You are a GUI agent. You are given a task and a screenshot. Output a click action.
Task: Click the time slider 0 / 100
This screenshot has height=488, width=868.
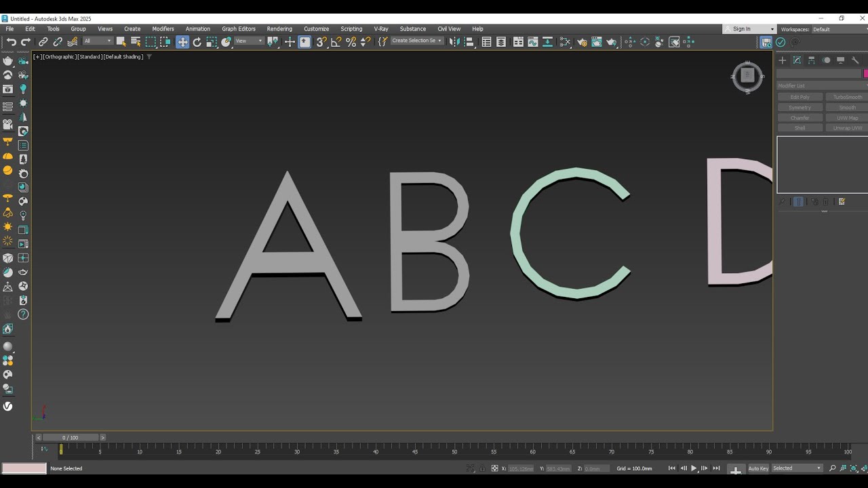71,438
